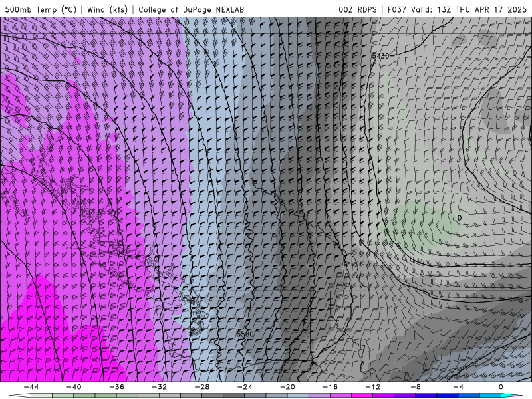
Task: Click the -32 colorbar tick label
Action: (x=160, y=387)
